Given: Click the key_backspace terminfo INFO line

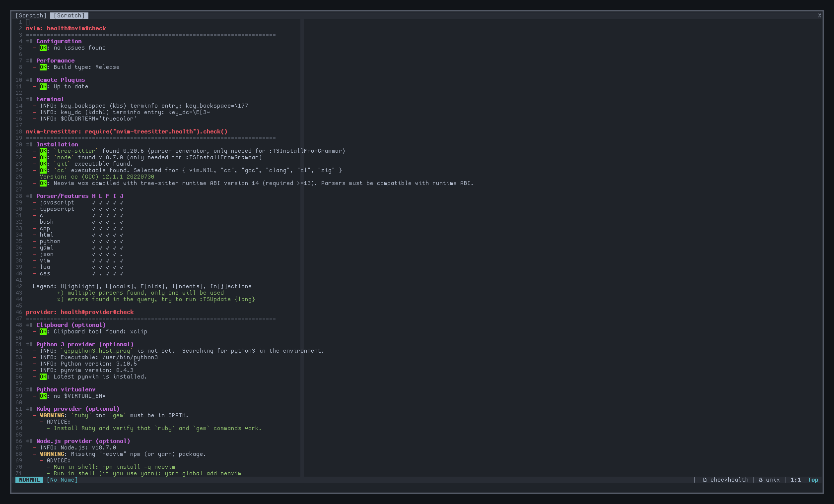Looking at the screenshot, I should click(x=140, y=106).
